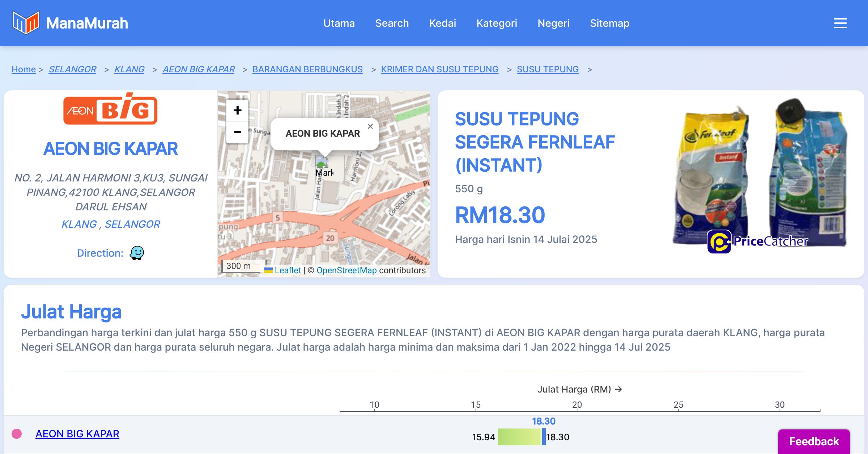
Task: Open Waze directions icon
Action: coord(137,253)
